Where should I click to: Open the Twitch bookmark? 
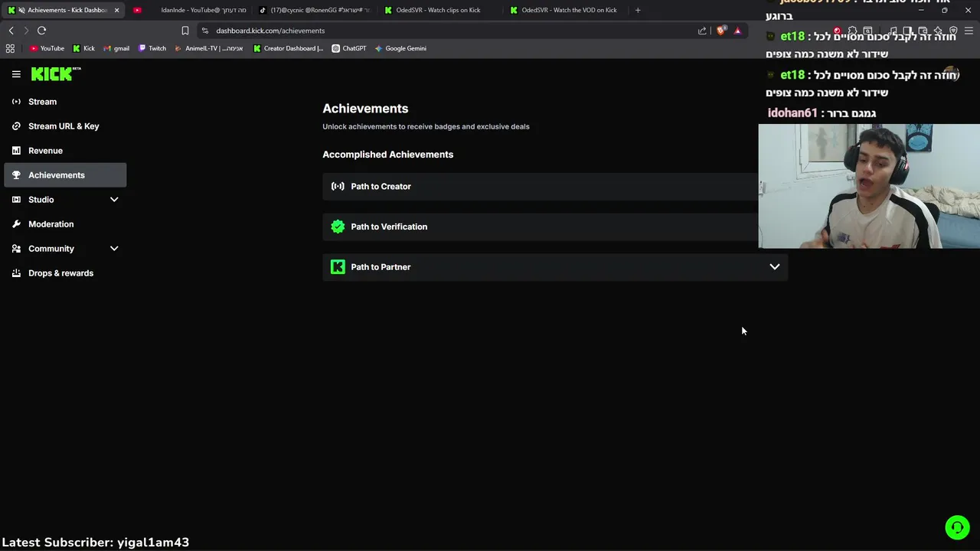pos(152,48)
